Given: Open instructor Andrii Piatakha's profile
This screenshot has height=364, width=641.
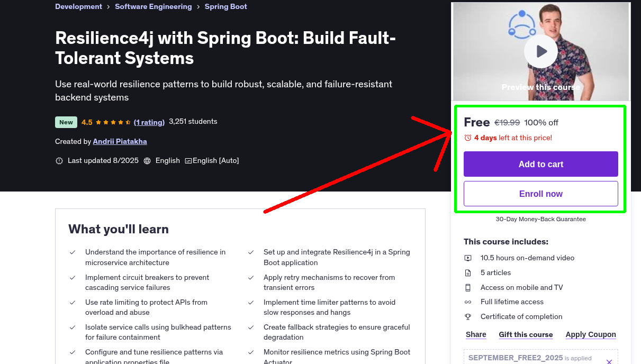Looking at the screenshot, I should point(120,141).
